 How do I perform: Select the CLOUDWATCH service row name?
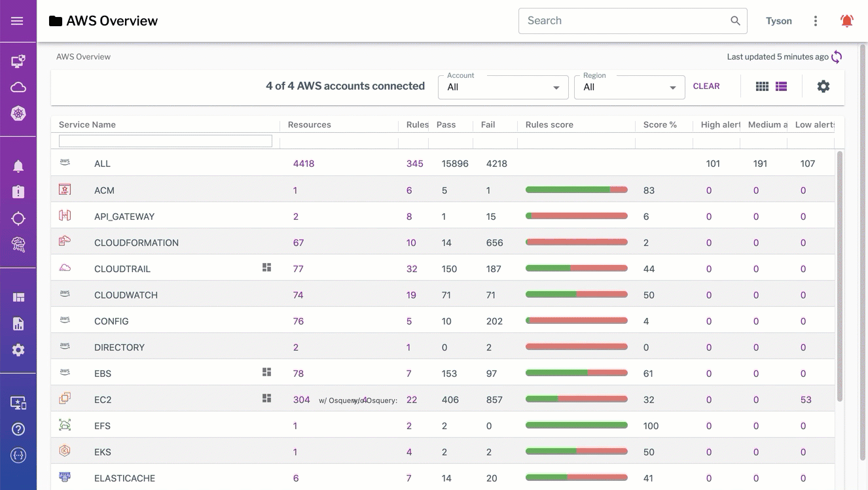pos(126,295)
